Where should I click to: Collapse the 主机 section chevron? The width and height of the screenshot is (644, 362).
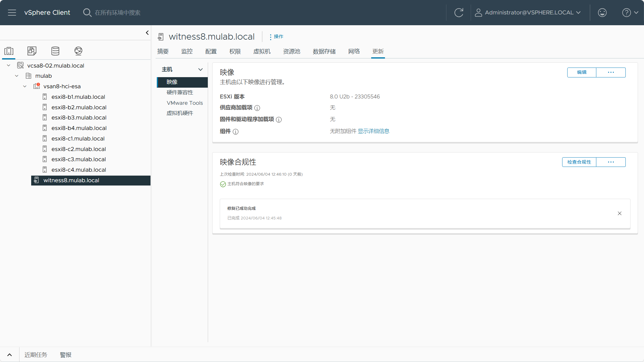[201, 69]
